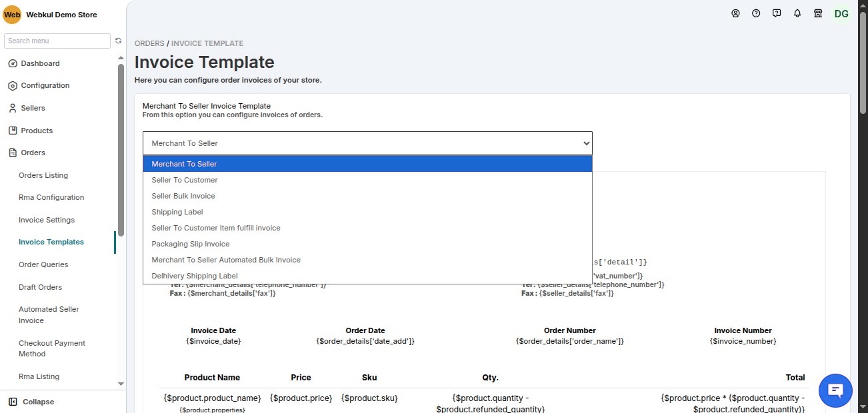Go to Order Queries
This screenshot has height=413, width=868.
pos(43,264)
